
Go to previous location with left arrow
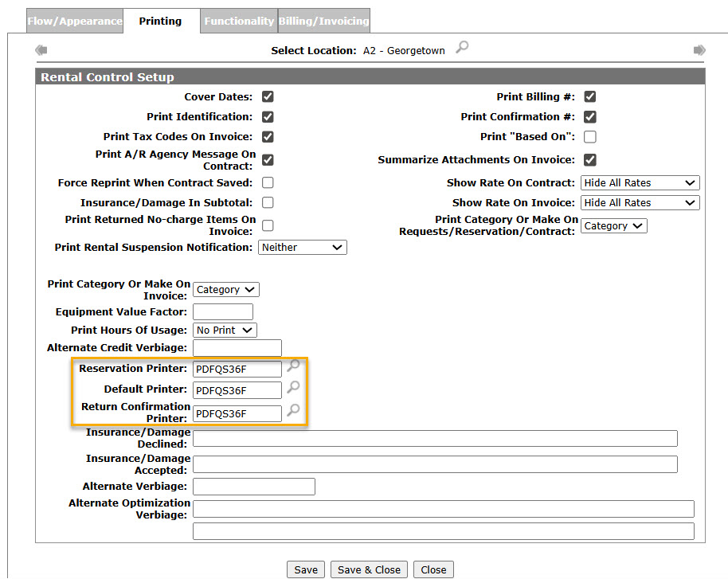[x=41, y=50]
